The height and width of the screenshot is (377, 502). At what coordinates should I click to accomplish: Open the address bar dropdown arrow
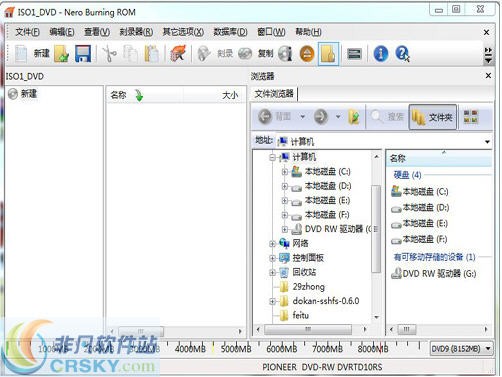coord(487,142)
